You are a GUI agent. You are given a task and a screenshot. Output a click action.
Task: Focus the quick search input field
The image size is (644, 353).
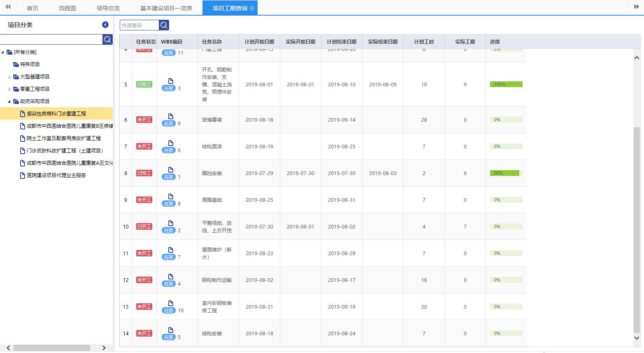click(139, 25)
